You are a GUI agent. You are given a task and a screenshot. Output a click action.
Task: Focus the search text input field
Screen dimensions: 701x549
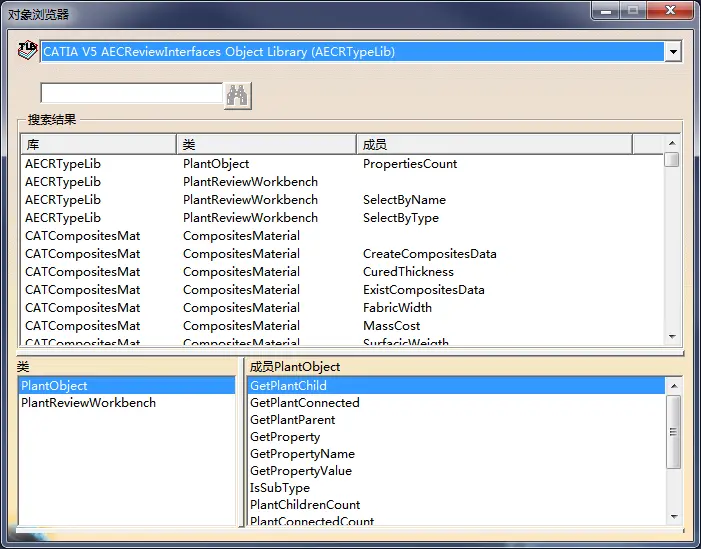[131, 93]
